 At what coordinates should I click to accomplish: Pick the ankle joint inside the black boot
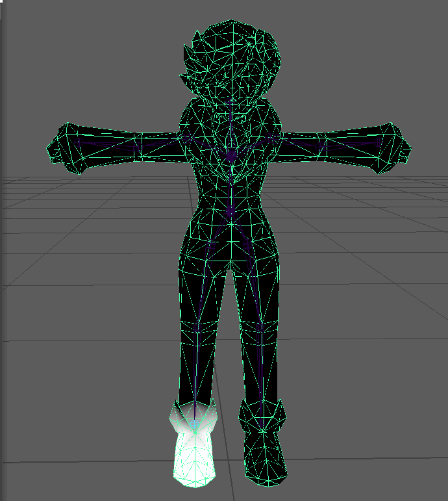(262, 424)
